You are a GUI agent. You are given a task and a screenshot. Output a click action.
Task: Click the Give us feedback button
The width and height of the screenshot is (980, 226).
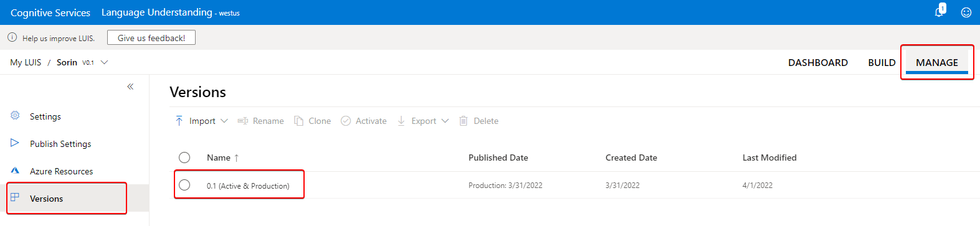(151, 37)
